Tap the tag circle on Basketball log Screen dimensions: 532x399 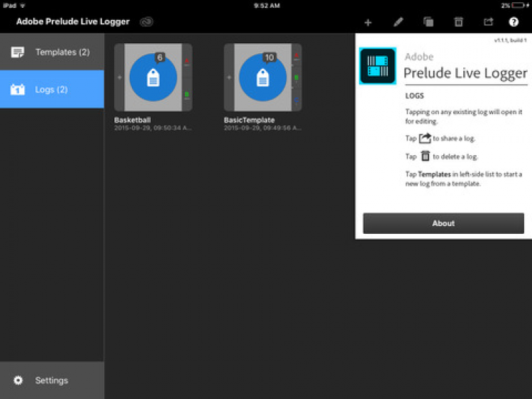(153, 77)
